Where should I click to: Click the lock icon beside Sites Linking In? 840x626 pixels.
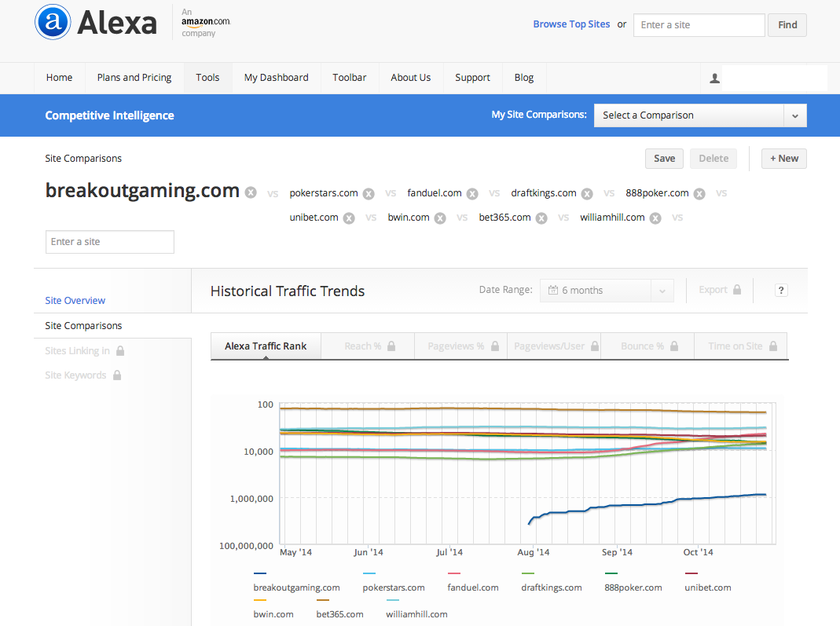pyautogui.click(x=120, y=351)
